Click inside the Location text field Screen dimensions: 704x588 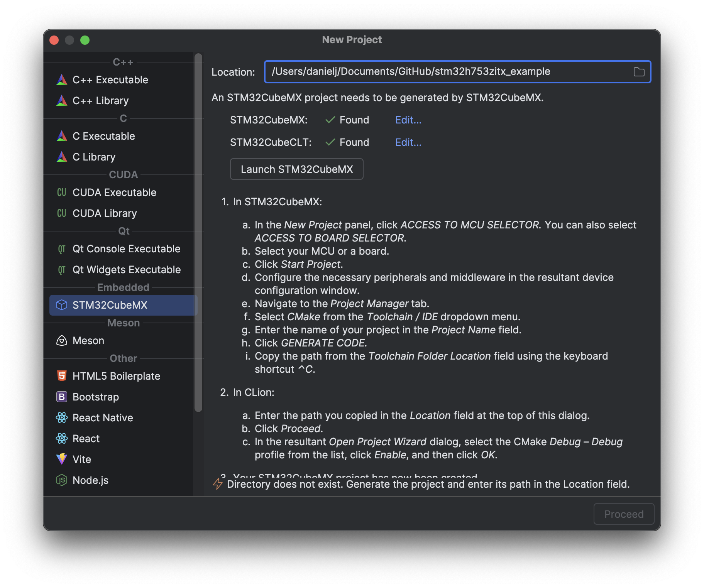click(x=425, y=71)
